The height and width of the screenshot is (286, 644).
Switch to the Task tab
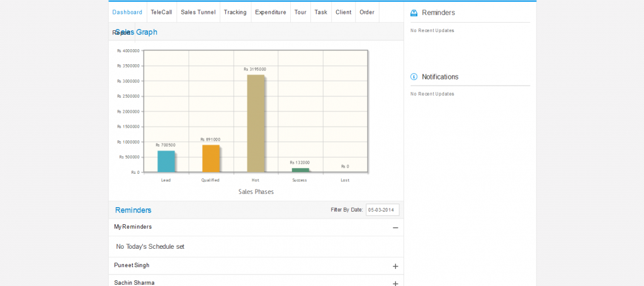pyautogui.click(x=321, y=12)
